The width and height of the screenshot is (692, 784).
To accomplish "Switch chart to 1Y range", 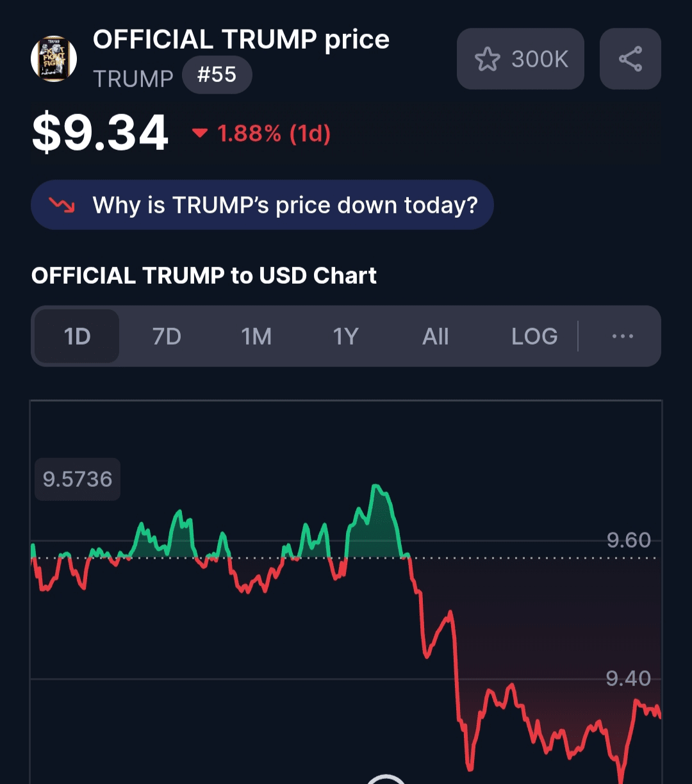I will [345, 336].
